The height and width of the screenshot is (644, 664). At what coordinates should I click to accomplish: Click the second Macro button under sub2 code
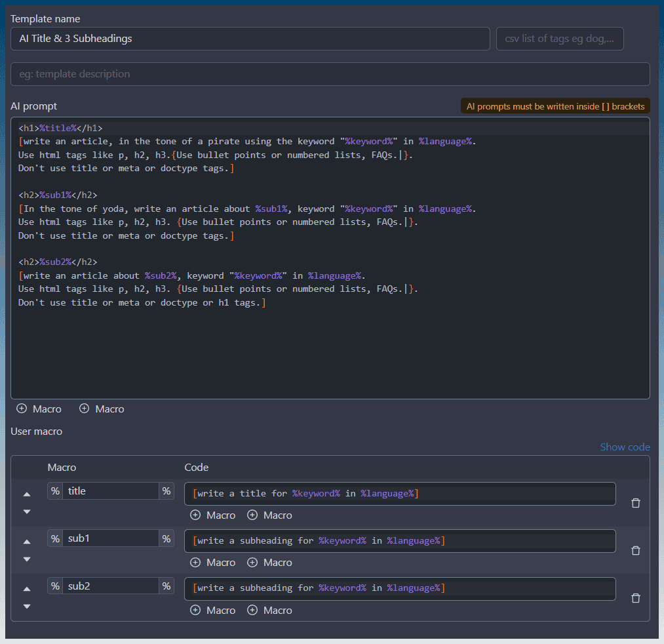click(x=270, y=610)
